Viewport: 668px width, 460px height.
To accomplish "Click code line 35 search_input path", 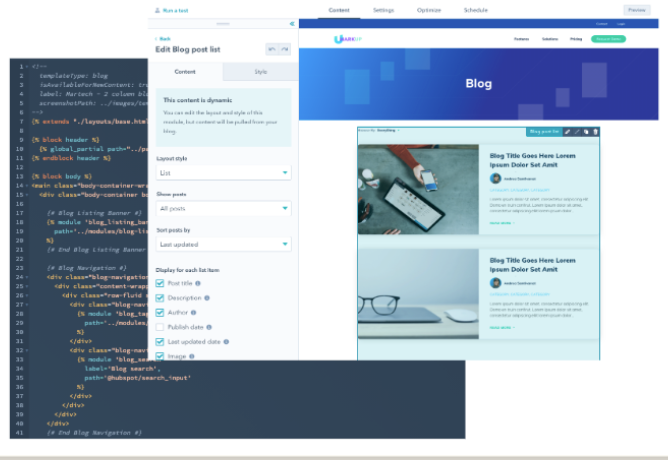I will [138, 378].
